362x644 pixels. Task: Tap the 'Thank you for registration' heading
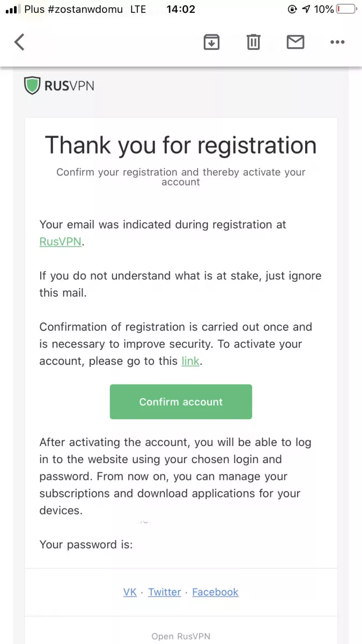[x=181, y=145]
